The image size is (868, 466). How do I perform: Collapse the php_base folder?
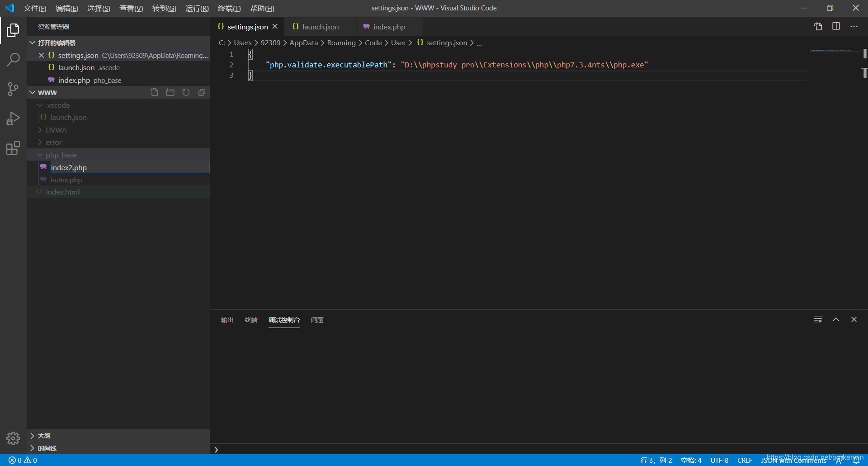[x=40, y=155]
